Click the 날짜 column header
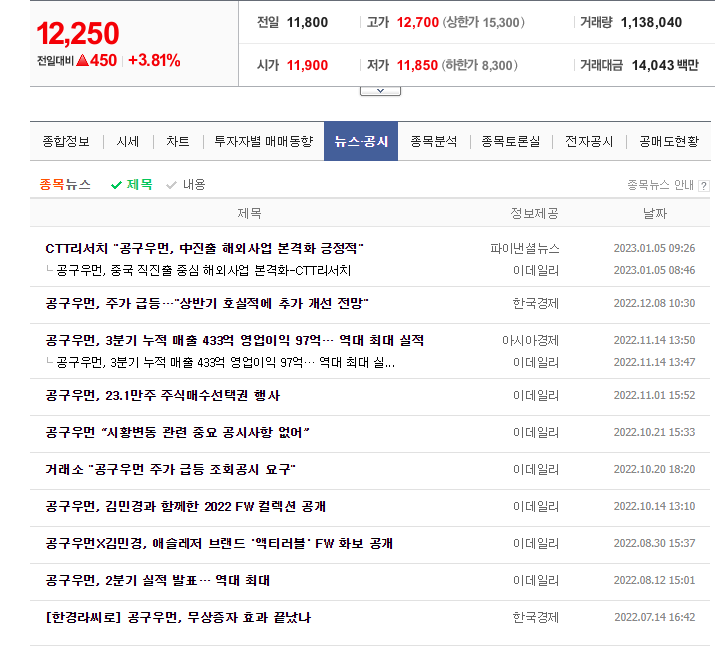The width and height of the screenshot is (715, 654). tap(655, 213)
